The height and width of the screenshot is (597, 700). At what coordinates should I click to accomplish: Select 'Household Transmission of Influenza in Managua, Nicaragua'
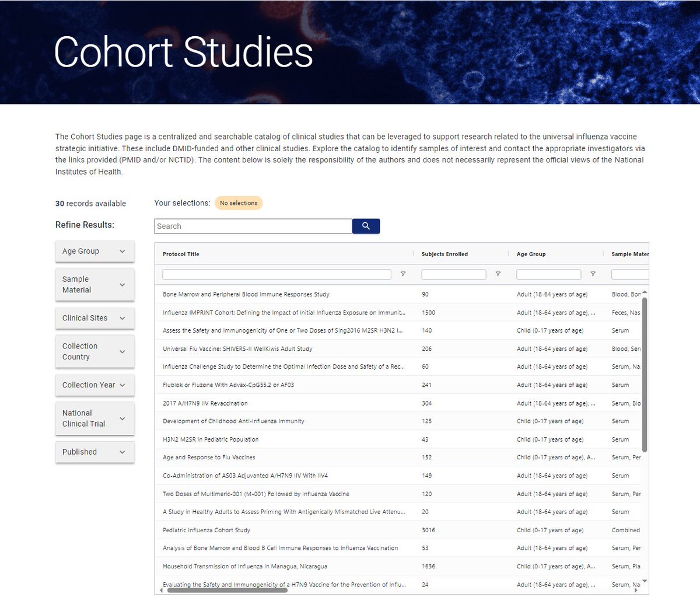tap(398, 566)
